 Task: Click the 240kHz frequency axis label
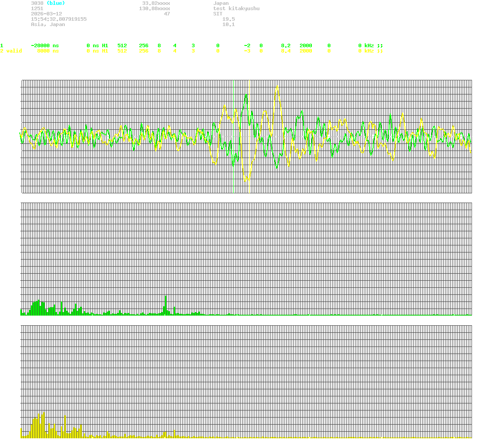[461, 322]
